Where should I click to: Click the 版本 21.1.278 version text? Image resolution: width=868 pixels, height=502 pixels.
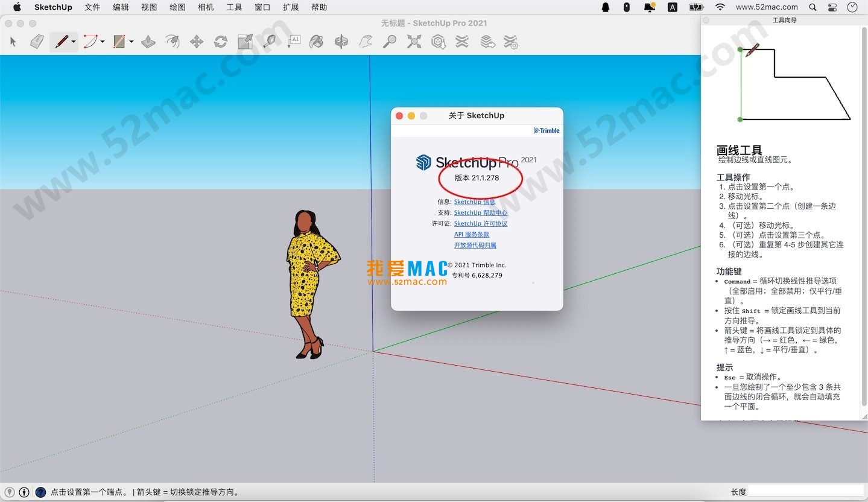(x=477, y=178)
